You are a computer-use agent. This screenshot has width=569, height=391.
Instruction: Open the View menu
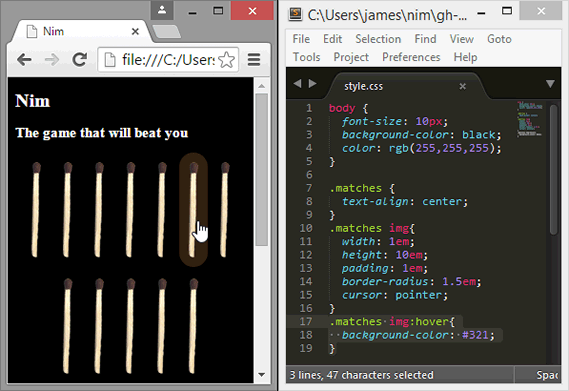click(462, 39)
